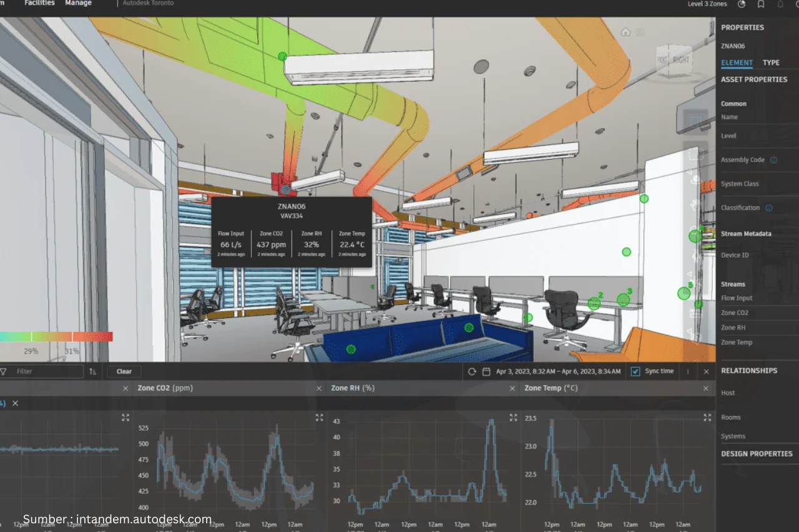This screenshot has height=532, width=799.
Task: Click the sort icon beside the Filter field
Action: [x=92, y=371]
